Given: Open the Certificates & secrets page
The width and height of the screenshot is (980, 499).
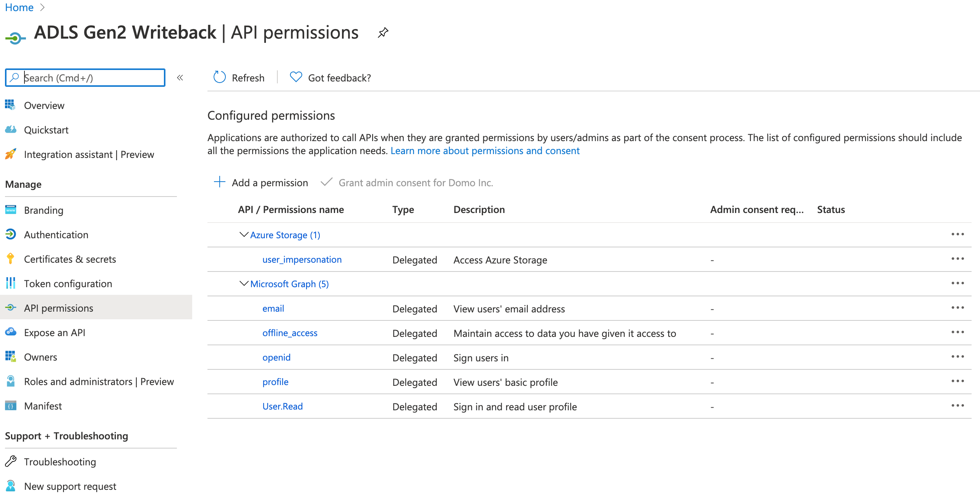Looking at the screenshot, I should coord(70,259).
